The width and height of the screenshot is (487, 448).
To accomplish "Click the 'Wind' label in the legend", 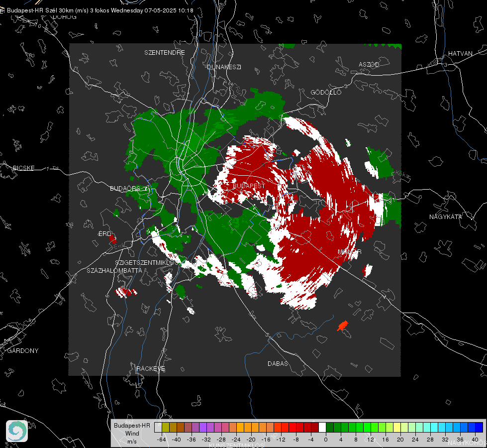I will (x=132, y=433).
